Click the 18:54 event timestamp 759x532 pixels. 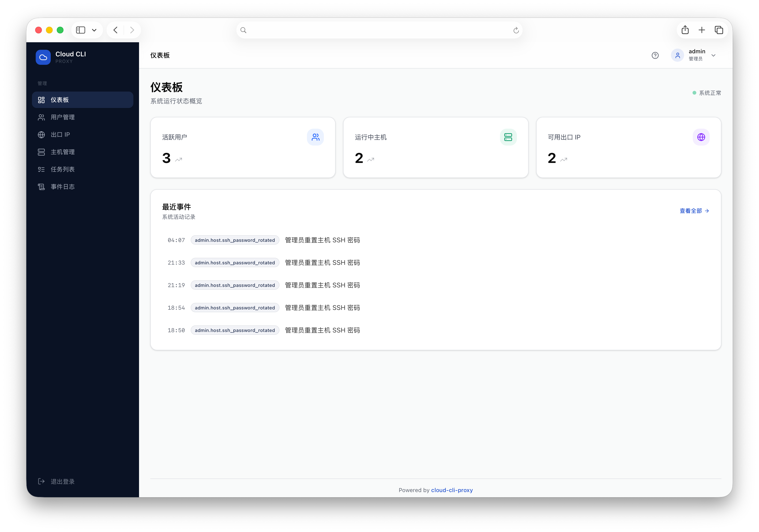(x=176, y=308)
